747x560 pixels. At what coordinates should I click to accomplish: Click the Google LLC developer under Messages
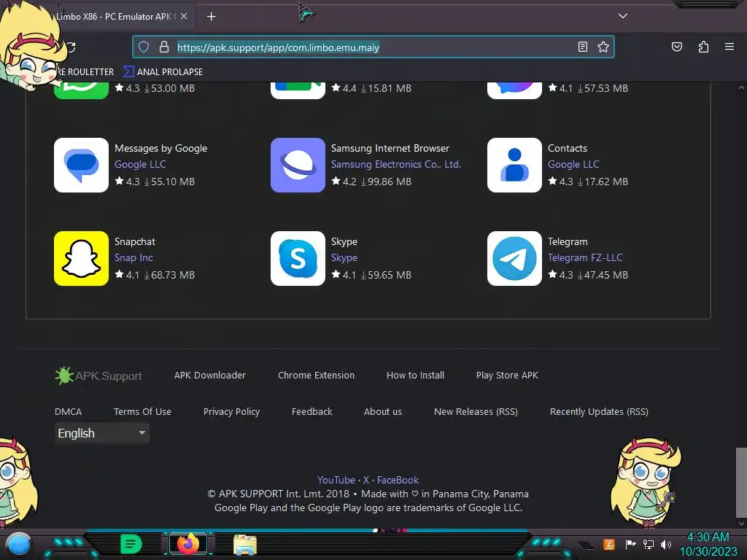click(x=140, y=164)
